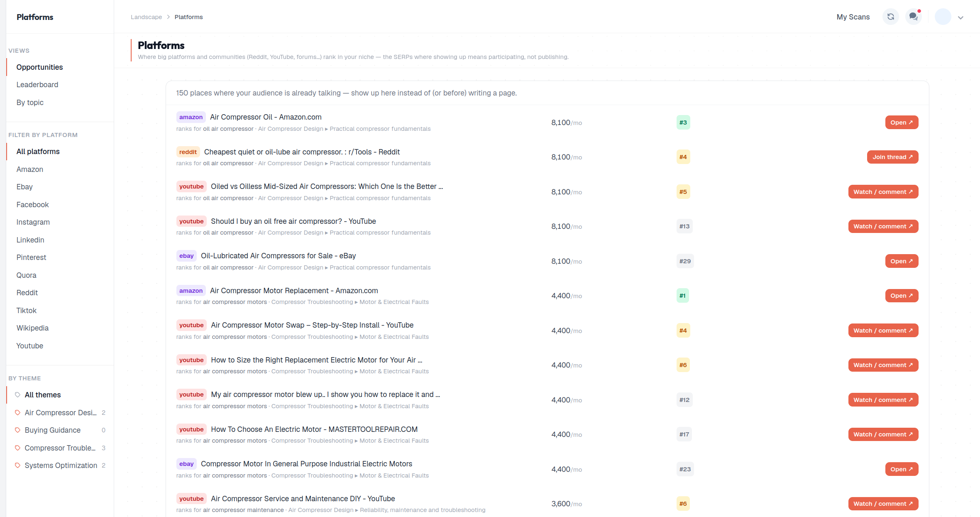980x517 pixels.
Task: Filter by Quora platform
Action: click(60, 275)
